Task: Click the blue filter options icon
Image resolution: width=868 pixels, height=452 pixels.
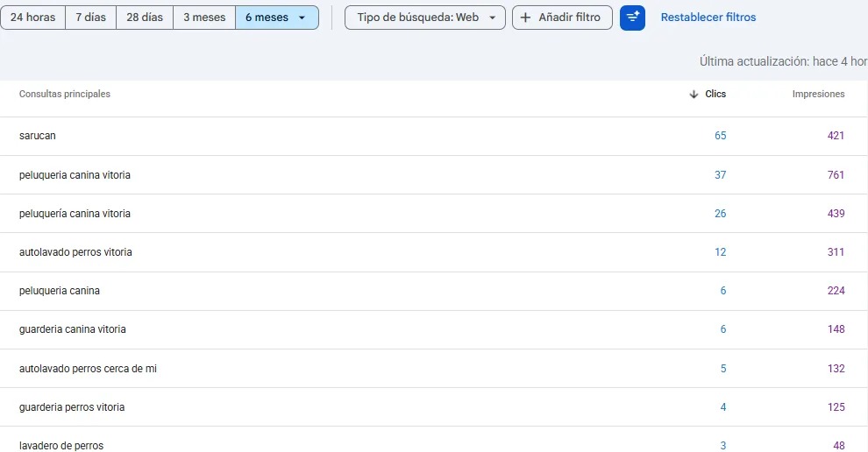Action: 632,18
